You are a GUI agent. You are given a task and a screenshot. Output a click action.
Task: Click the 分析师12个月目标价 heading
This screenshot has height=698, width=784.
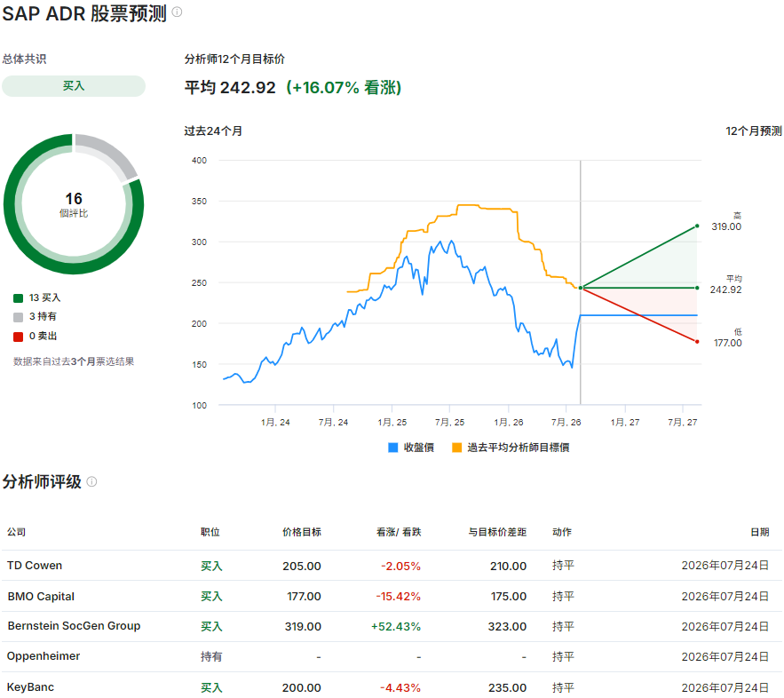(234, 59)
